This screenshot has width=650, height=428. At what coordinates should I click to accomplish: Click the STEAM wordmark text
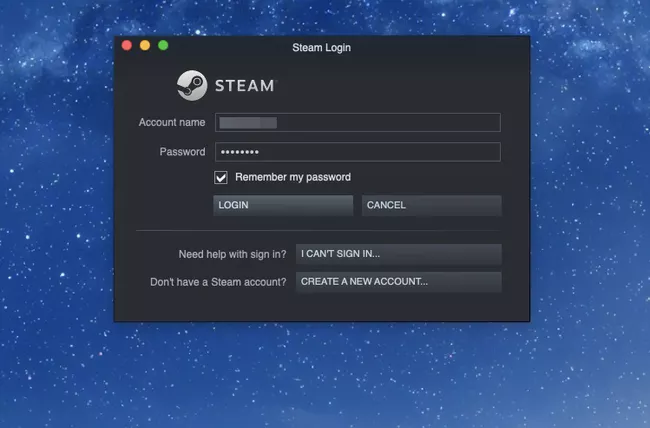[245, 86]
